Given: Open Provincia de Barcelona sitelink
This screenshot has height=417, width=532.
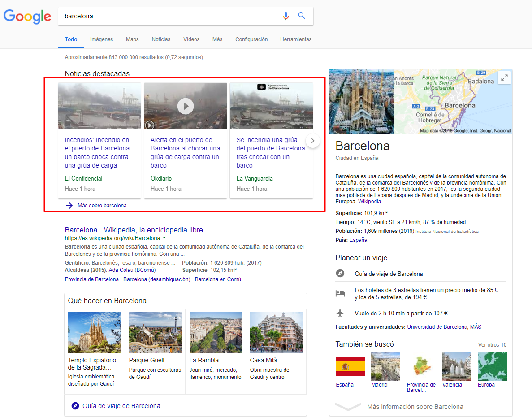Looking at the screenshot, I should click(91, 279).
